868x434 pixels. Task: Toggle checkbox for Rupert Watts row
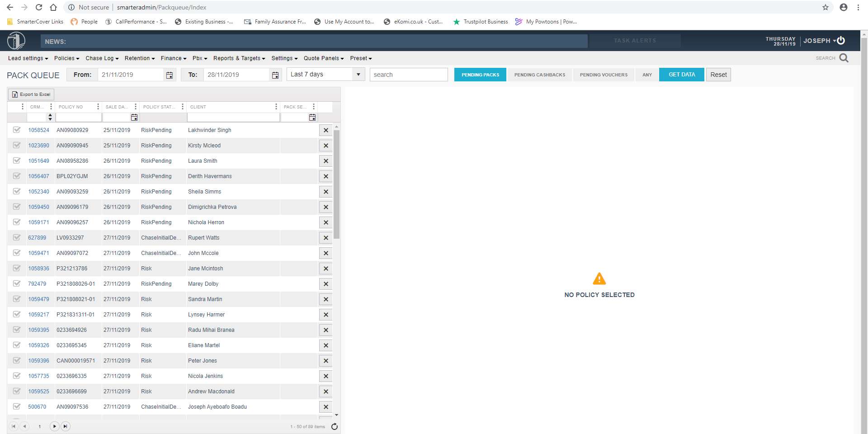17,237
